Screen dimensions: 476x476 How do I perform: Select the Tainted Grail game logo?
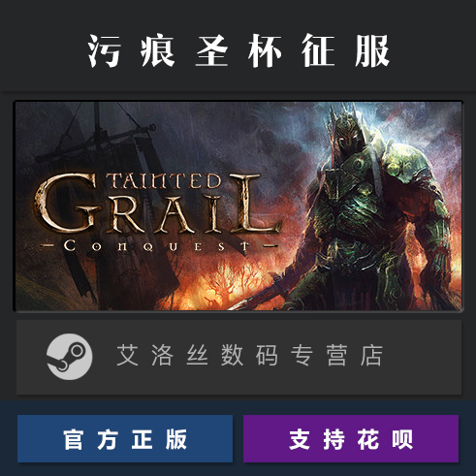tap(157, 212)
